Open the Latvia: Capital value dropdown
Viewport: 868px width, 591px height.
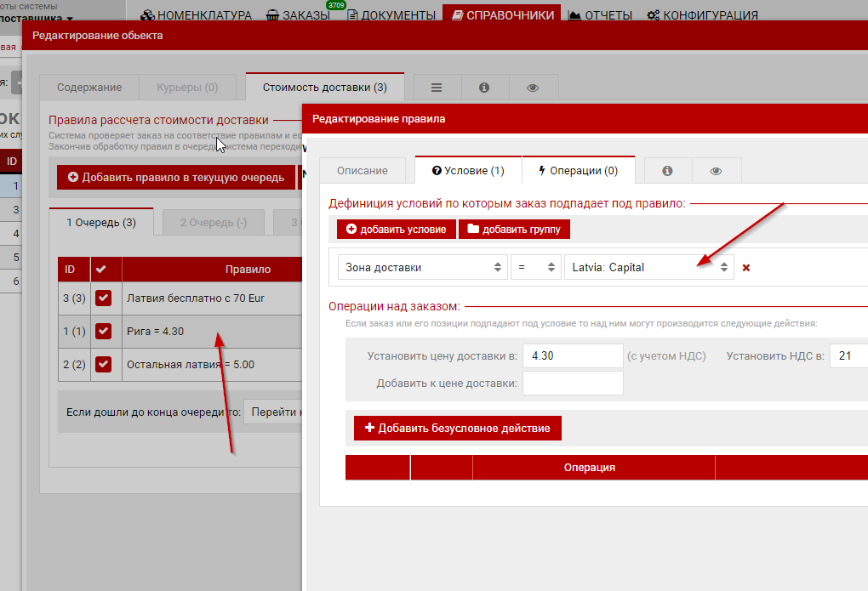648,267
